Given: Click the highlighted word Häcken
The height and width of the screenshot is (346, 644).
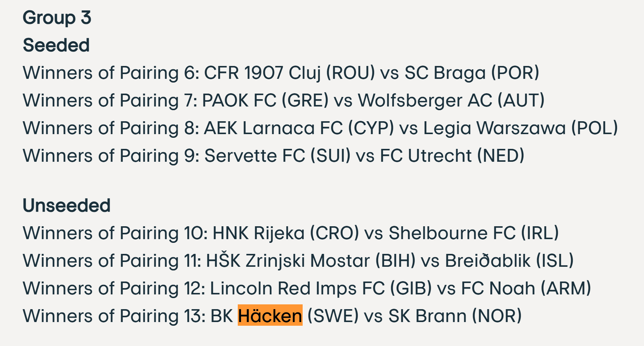Looking at the screenshot, I should [x=270, y=316].
